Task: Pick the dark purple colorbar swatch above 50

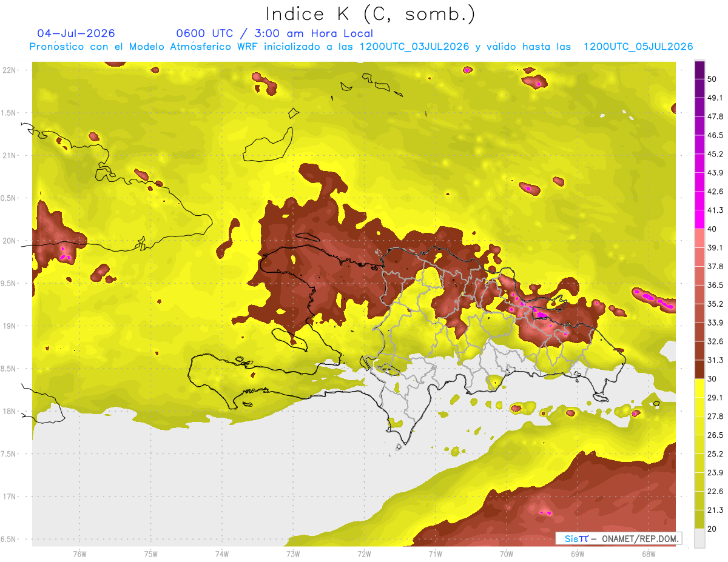Action: (x=700, y=70)
